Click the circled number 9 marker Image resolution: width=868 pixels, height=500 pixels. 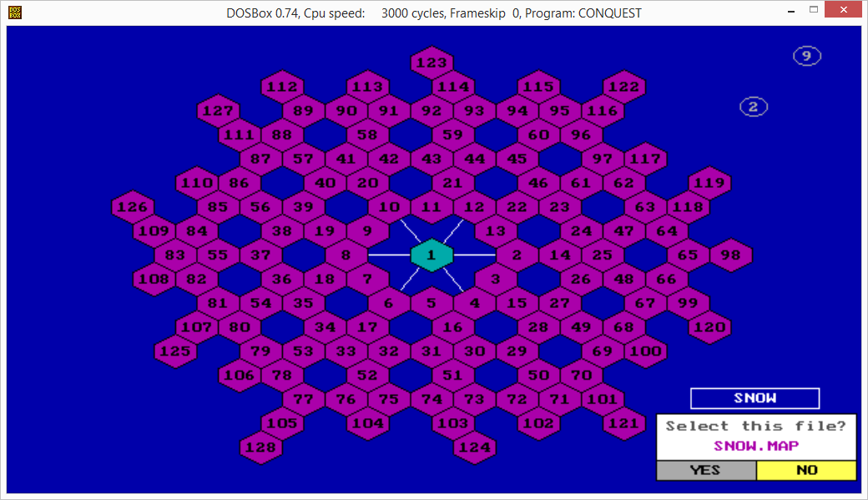pos(807,56)
